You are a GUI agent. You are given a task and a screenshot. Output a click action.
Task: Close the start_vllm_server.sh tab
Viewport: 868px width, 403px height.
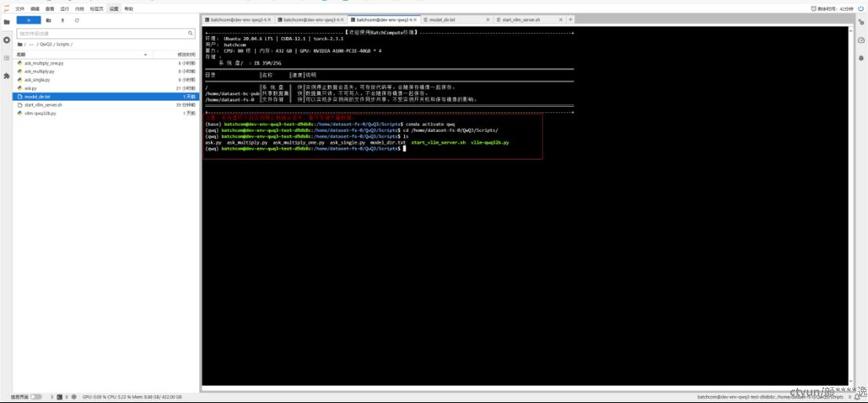pyautogui.click(x=561, y=20)
